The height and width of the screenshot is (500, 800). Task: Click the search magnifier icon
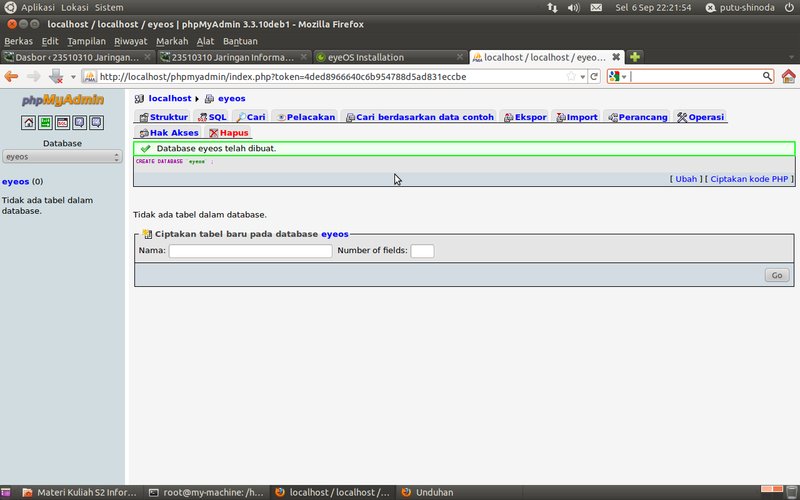click(x=767, y=77)
